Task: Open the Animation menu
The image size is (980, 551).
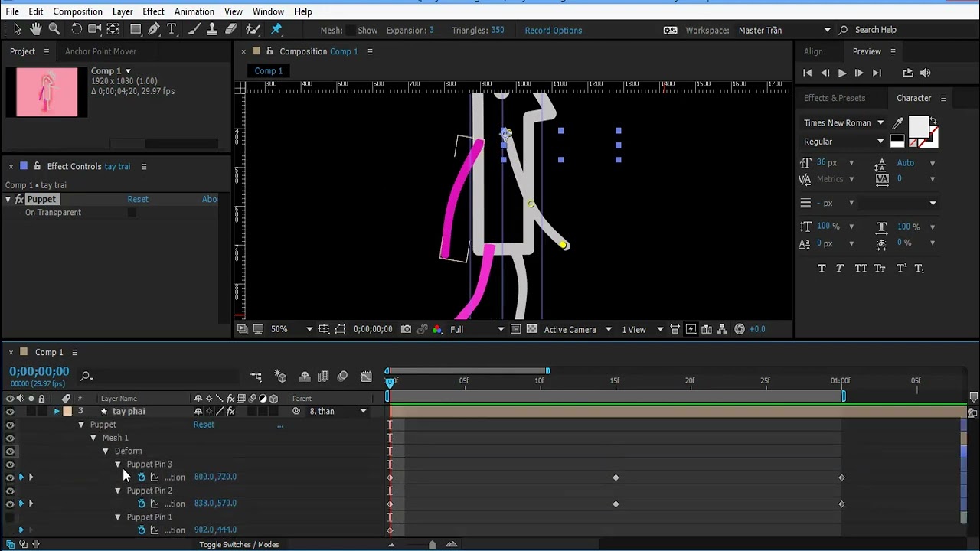Action: click(194, 11)
